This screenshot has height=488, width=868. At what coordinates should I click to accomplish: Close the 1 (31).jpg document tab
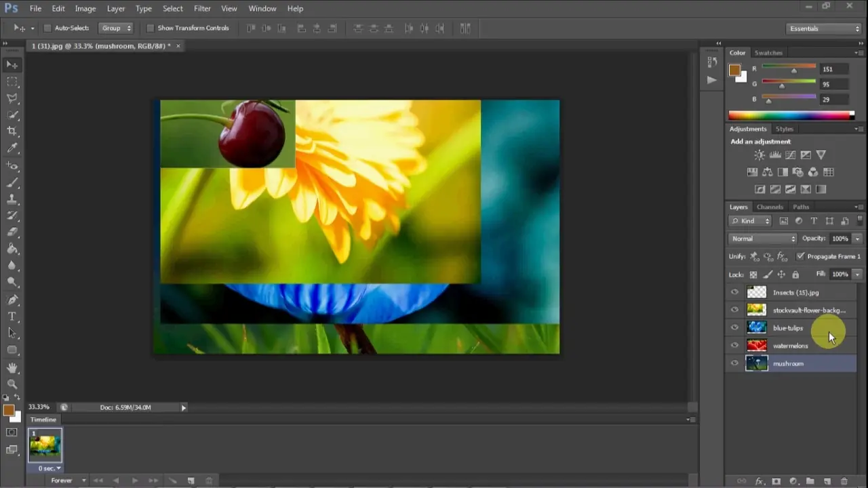point(178,46)
